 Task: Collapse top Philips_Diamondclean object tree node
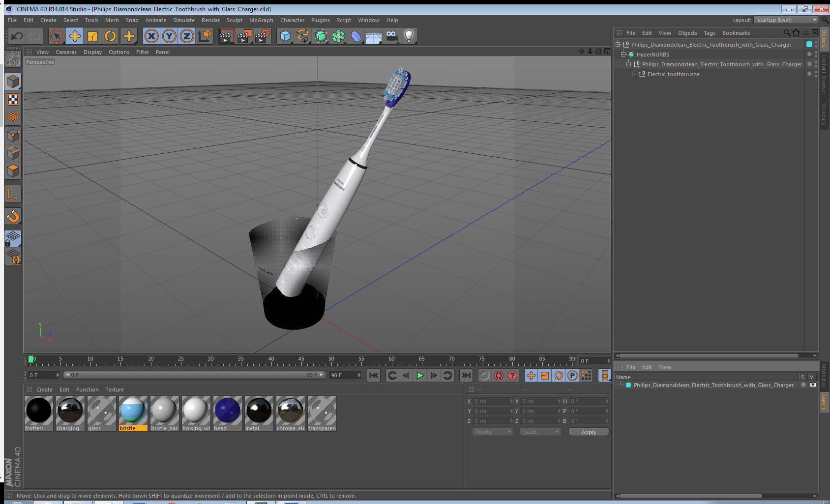(619, 44)
